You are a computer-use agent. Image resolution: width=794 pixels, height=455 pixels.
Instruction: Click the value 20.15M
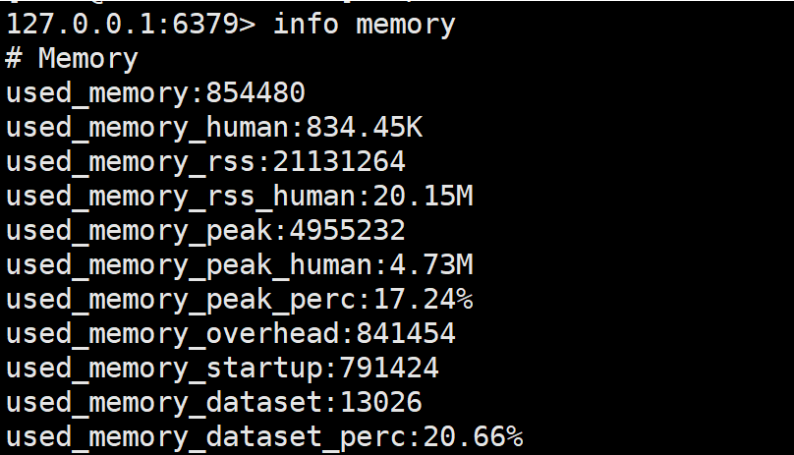pos(423,196)
